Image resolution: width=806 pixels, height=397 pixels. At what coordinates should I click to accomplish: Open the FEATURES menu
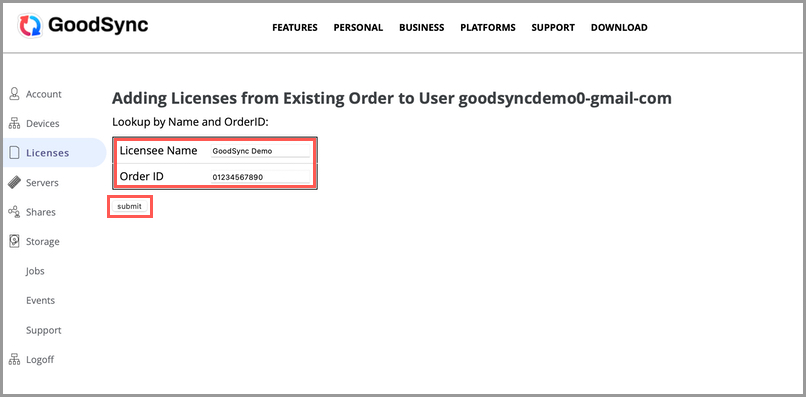point(295,28)
